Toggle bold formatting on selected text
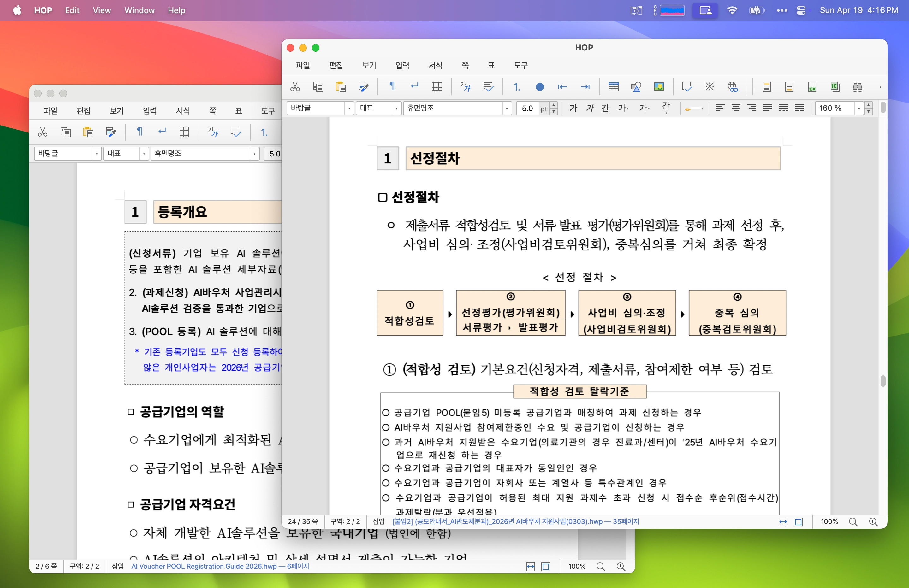Image resolution: width=909 pixels, height=588 pixels. click(573, 108)
